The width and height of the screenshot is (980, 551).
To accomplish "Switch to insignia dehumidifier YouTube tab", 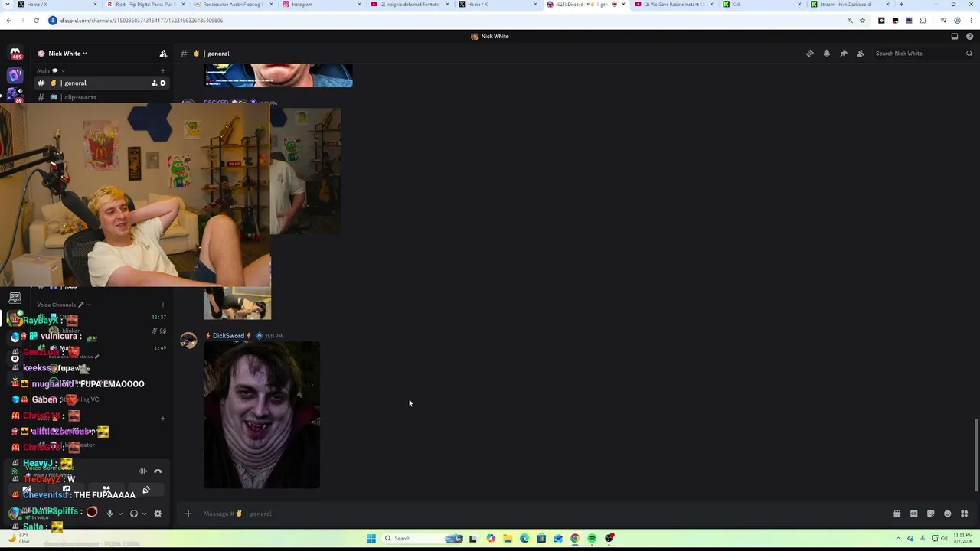I will pos(410,5).
